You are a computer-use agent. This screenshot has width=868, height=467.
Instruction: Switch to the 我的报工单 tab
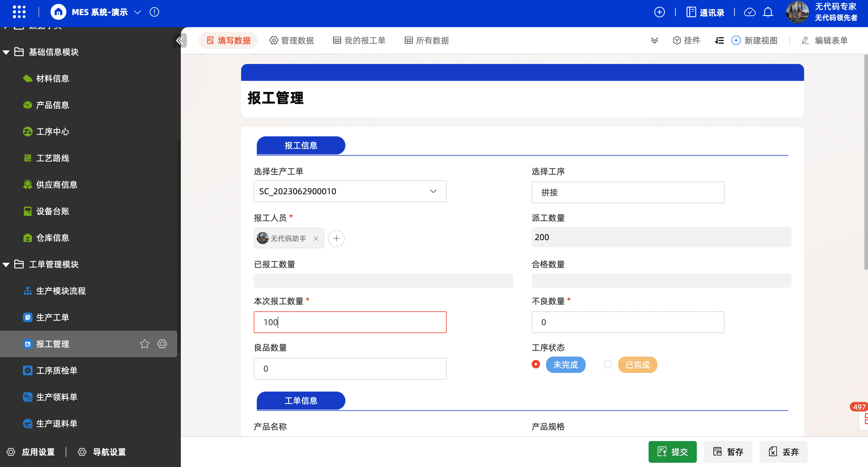(359, 41)
